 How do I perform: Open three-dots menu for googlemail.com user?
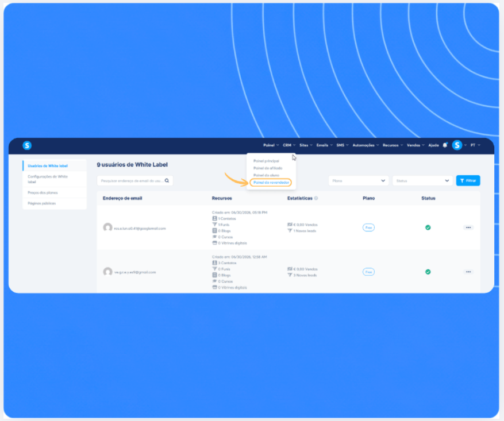pyautogui.click(x=468, y=227)
